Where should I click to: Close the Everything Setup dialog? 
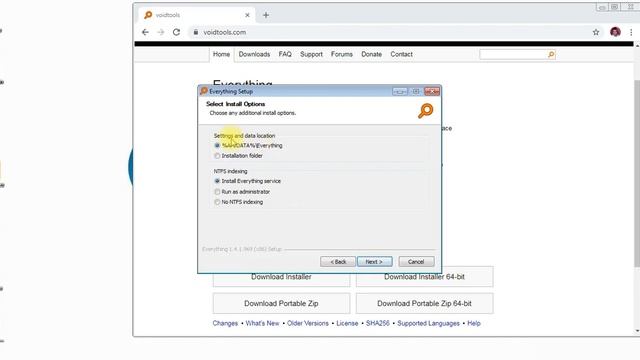point(432,91)
